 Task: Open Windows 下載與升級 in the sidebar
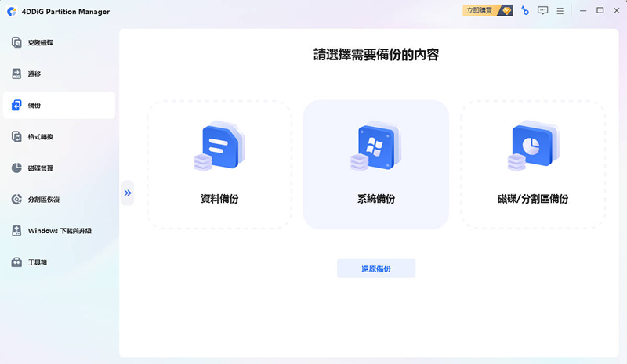(x=59, y=230)
